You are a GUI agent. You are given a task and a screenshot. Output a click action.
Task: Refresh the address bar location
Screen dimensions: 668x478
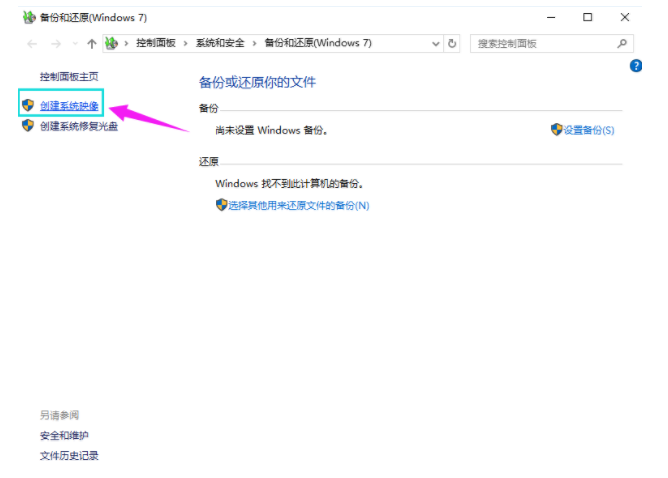[x=453, y=44]
